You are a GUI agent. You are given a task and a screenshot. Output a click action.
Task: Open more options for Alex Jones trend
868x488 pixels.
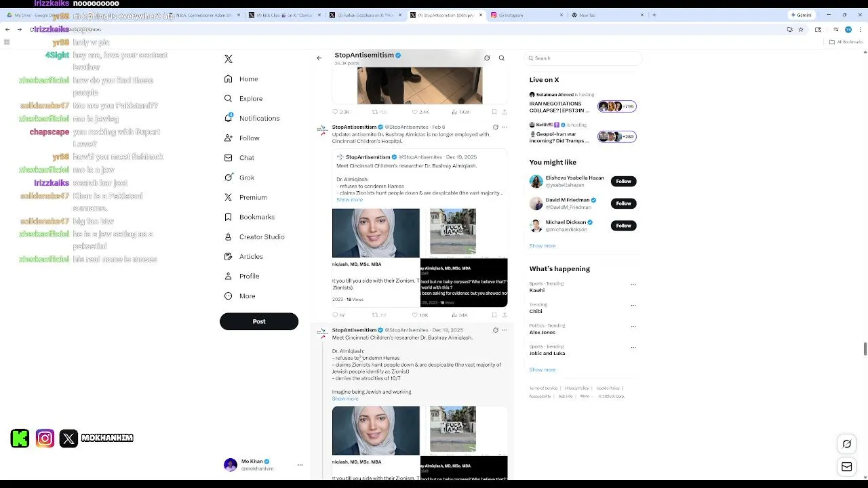[633, 327]
